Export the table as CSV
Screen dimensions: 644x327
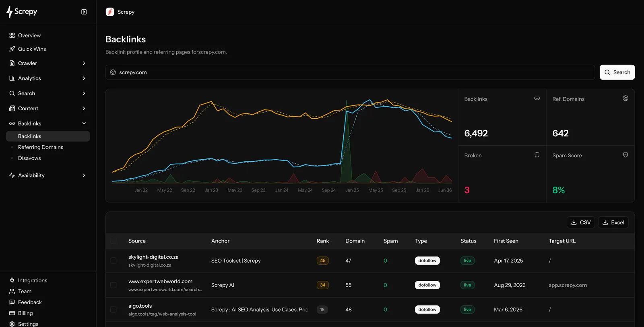point(581,222)
